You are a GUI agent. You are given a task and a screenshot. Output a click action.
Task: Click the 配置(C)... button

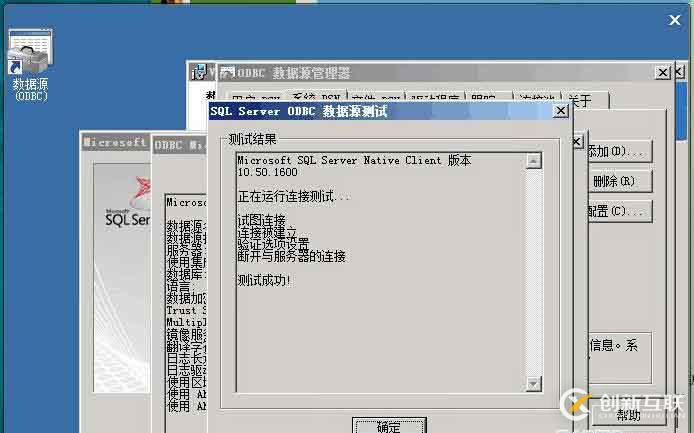tap(619, 211)
